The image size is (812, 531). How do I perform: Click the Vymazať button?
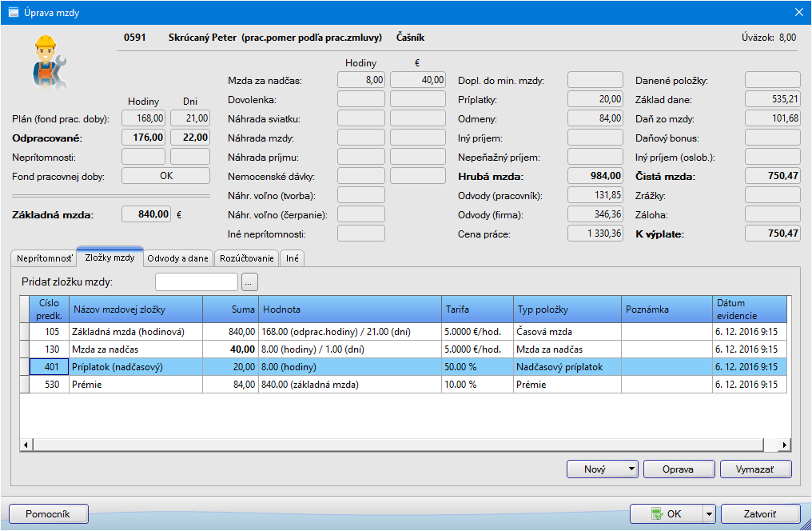point(755,469)
